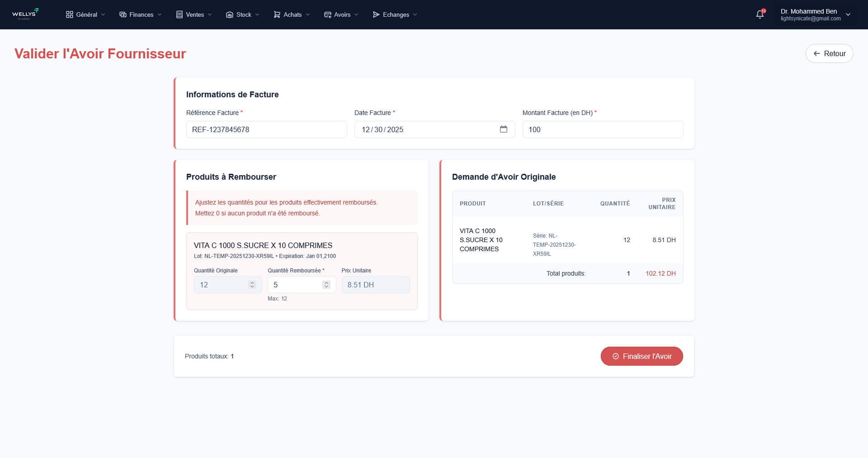Click the Référence Facture input field
868x458 pixels.
(x=266, y=129)
